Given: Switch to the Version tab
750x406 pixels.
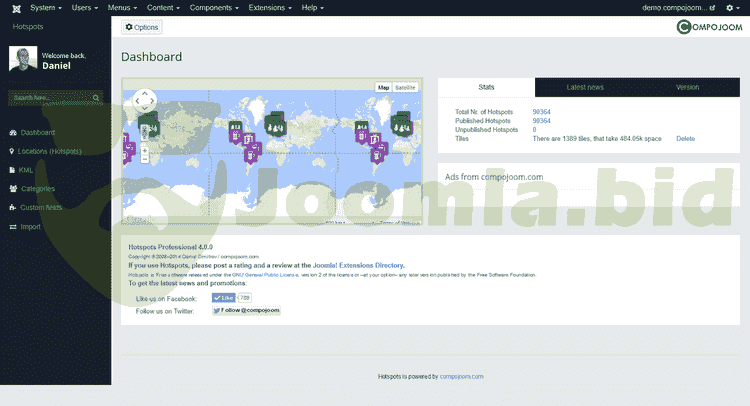Looking at the screenshot, I should tap(687, 87).
